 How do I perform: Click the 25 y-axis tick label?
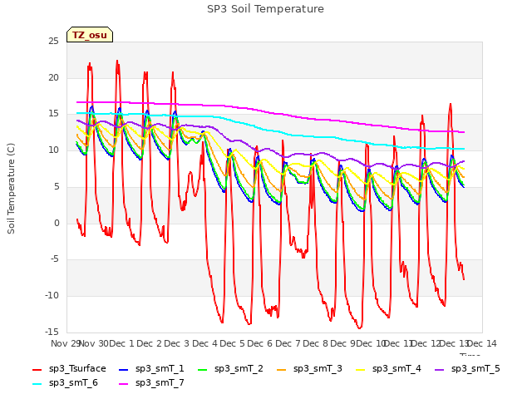coord(53,42)
